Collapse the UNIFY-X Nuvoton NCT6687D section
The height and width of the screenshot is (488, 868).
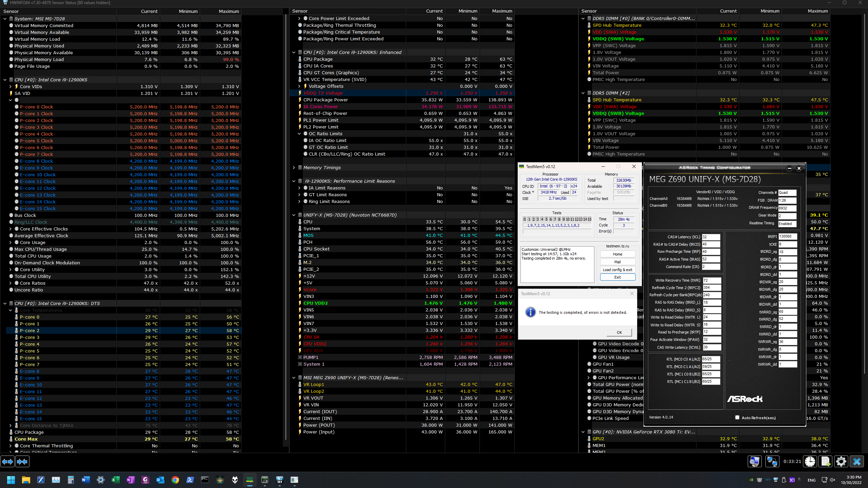294,215
